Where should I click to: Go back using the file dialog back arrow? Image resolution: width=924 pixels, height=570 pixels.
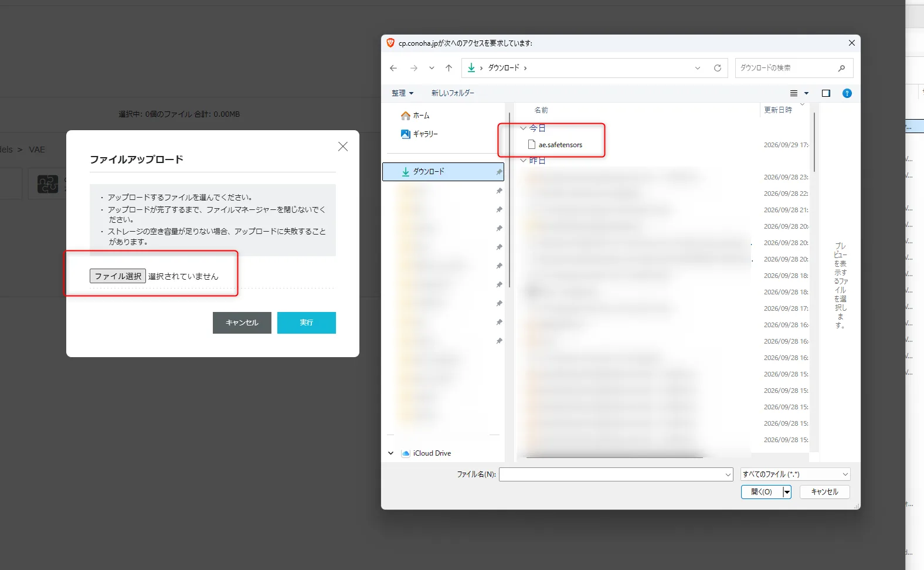click(393, 68)
